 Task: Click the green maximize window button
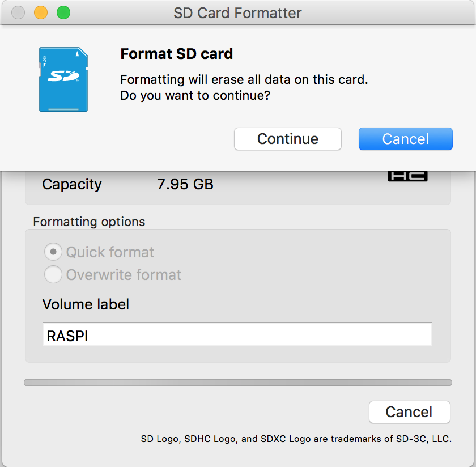63,12
